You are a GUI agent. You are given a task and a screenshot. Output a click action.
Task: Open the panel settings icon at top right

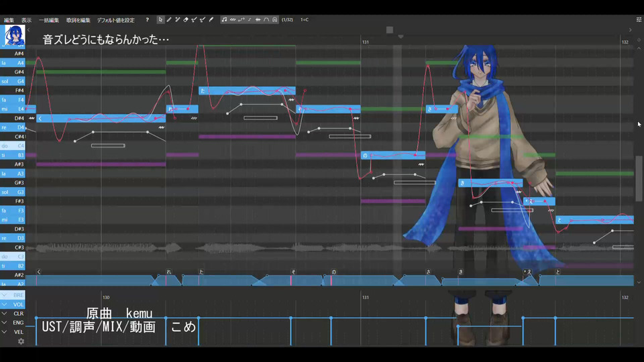point(639,19)
